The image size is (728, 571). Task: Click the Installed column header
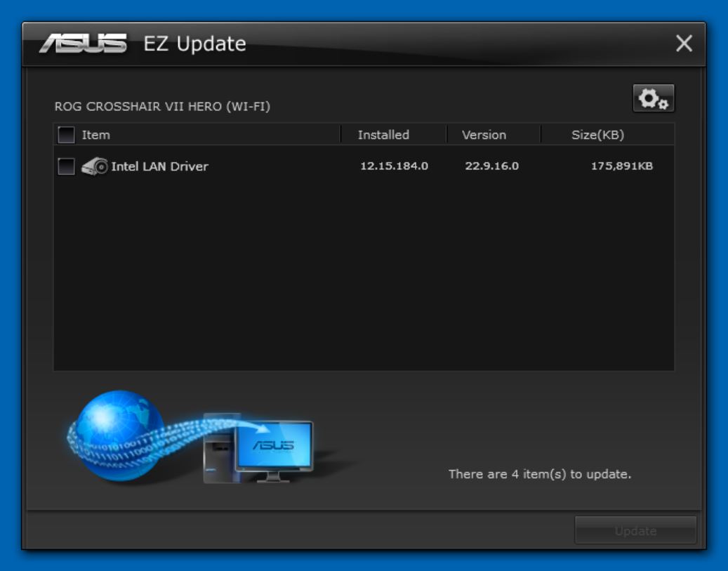pos(383,135)
